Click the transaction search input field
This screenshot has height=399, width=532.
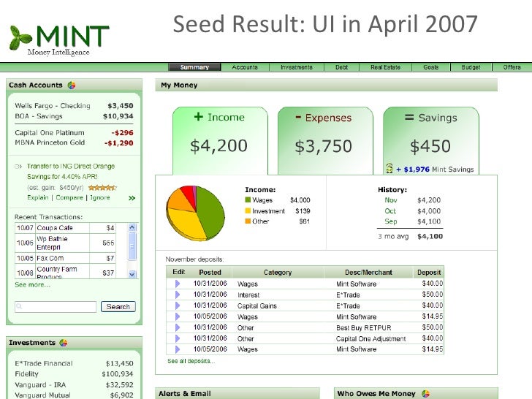click(56, 307)
